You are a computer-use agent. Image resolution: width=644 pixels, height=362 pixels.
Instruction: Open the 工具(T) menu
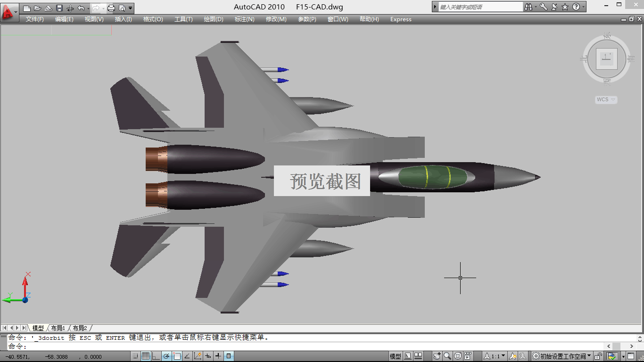click(x=183, y=19)
